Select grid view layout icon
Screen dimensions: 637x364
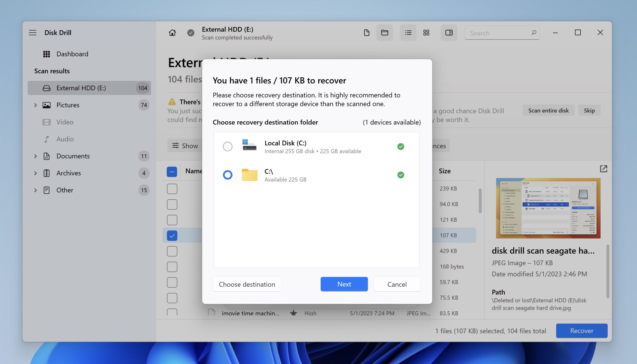(426, 33)
